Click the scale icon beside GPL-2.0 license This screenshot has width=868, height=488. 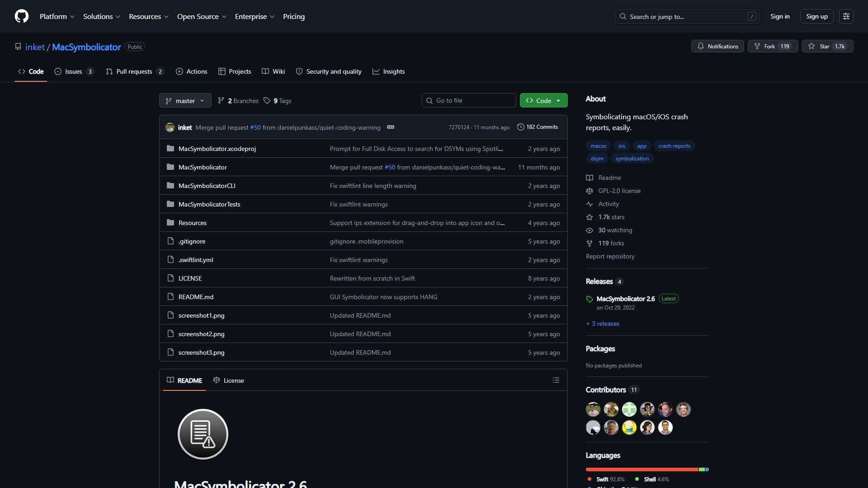[x=590, y=191]
